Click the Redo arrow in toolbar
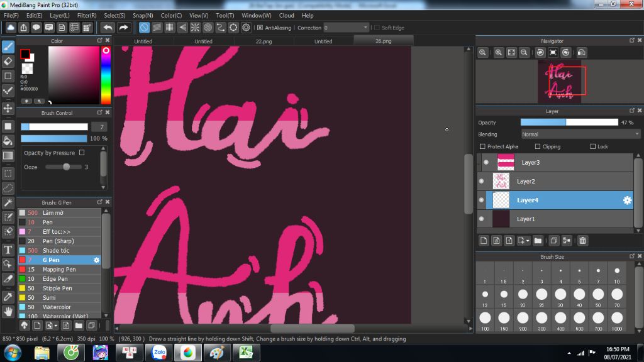Image resolution: width=644 pixels, height=362 pixels. point(123,28)
